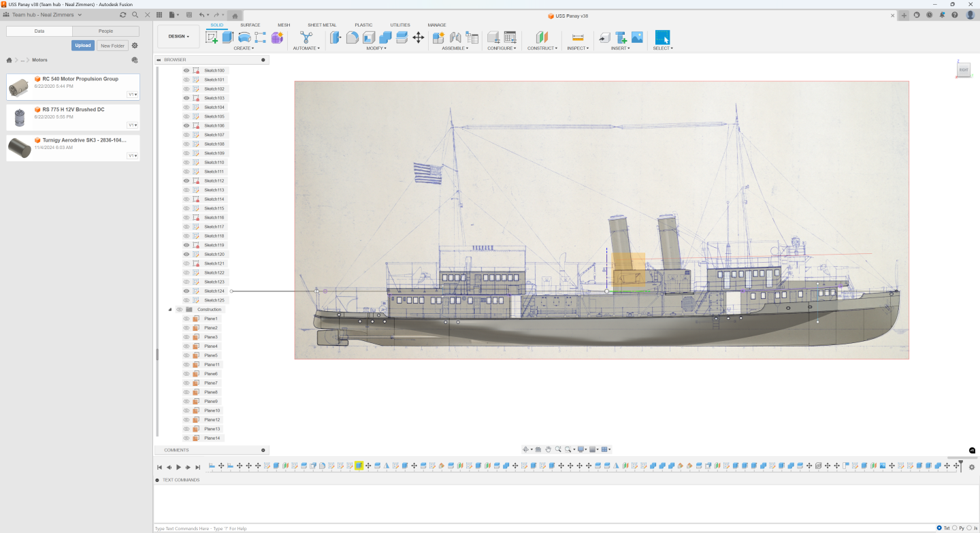The image size is (980, 533).
Task: Switch to the People tab
Action: tap(105, 31)
